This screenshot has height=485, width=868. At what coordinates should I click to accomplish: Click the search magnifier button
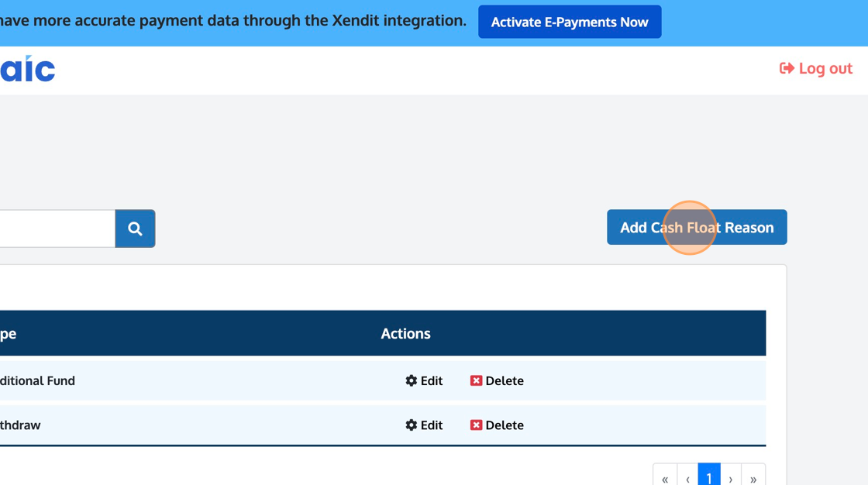point(135,229)
